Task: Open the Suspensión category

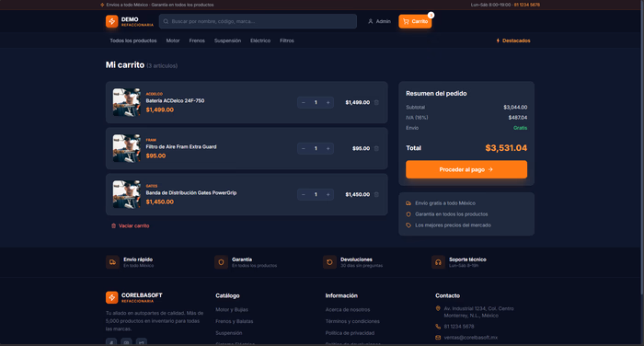Action: (x=227, y=40)
